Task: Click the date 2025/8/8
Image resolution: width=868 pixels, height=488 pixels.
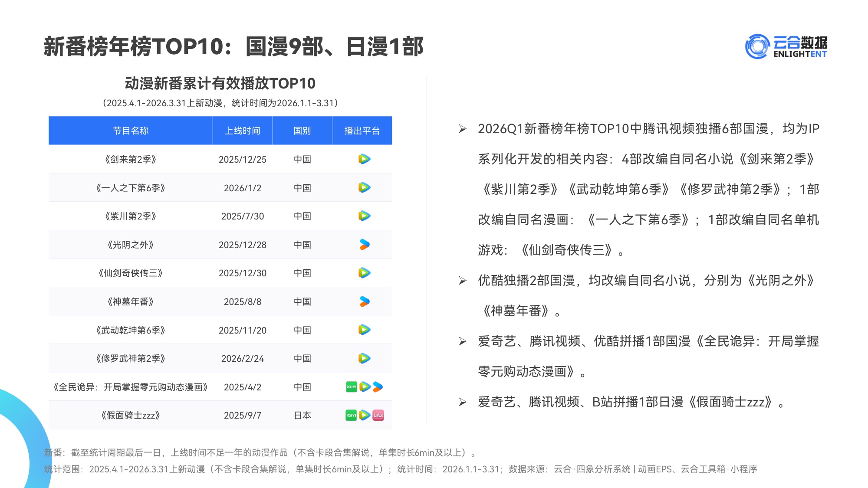Action: click(243, 301)
